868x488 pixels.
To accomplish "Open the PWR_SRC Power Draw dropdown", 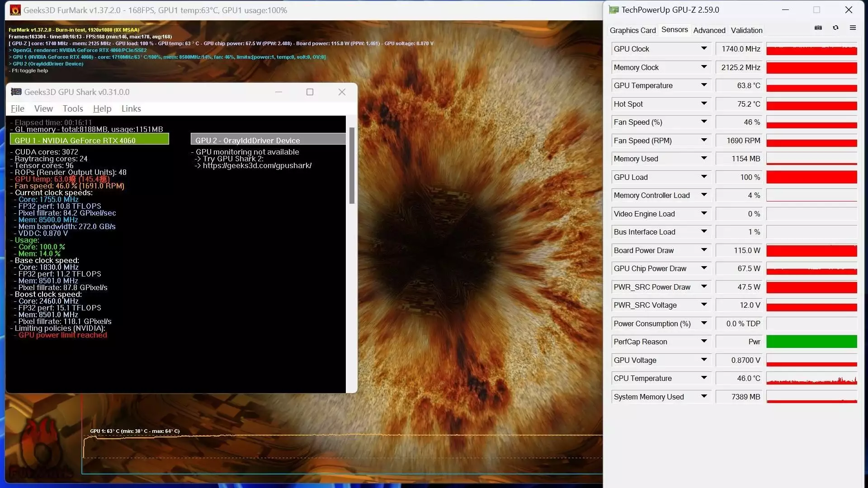I will pyautogui.click(x=704, y=286).
